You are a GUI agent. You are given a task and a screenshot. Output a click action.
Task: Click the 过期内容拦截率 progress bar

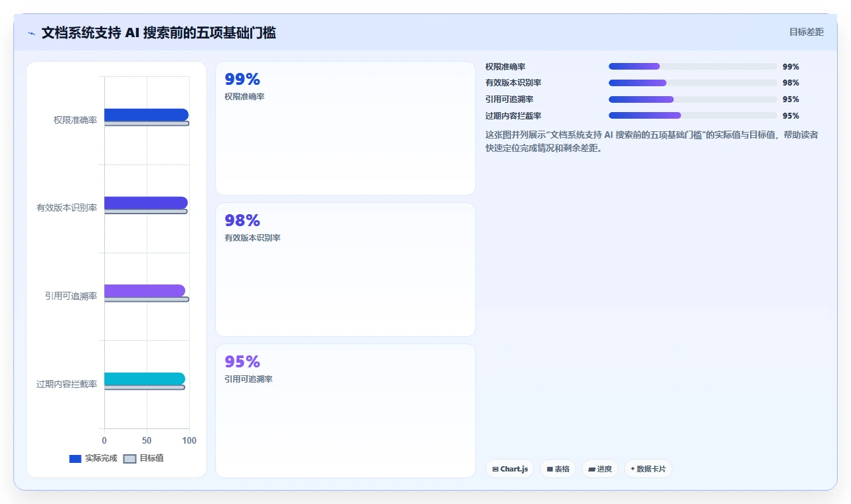point(692,115)
